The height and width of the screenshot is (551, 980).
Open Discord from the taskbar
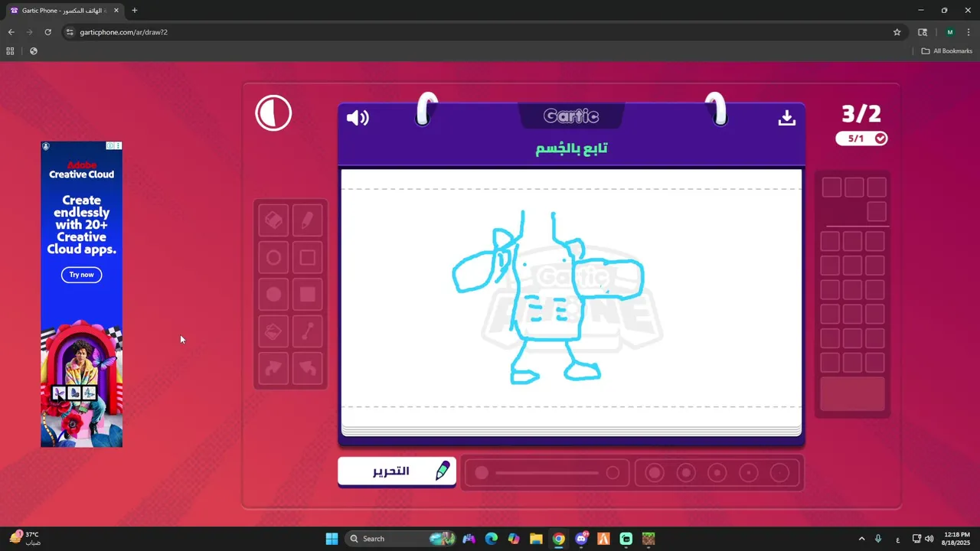(581, 539)
